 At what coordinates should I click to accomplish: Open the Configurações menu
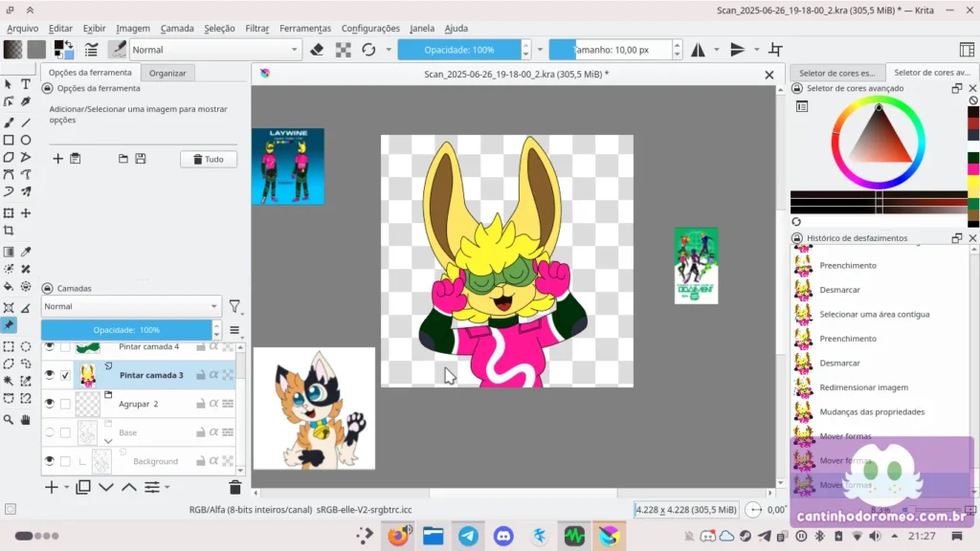(370, 28)
